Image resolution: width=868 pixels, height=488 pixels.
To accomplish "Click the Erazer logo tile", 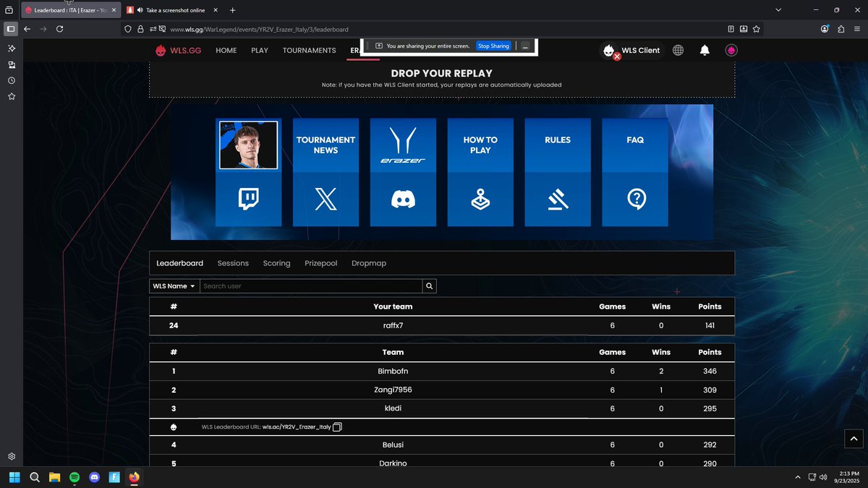I will 403,145.
